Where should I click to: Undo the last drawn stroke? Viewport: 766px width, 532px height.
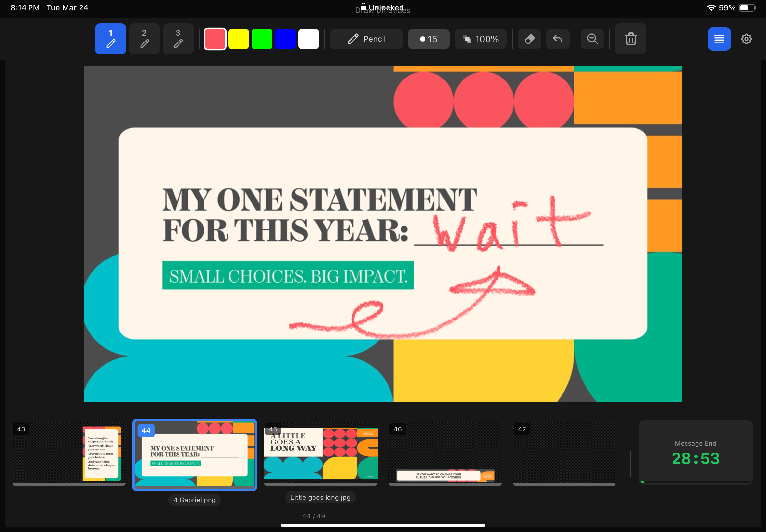point(558,39)
